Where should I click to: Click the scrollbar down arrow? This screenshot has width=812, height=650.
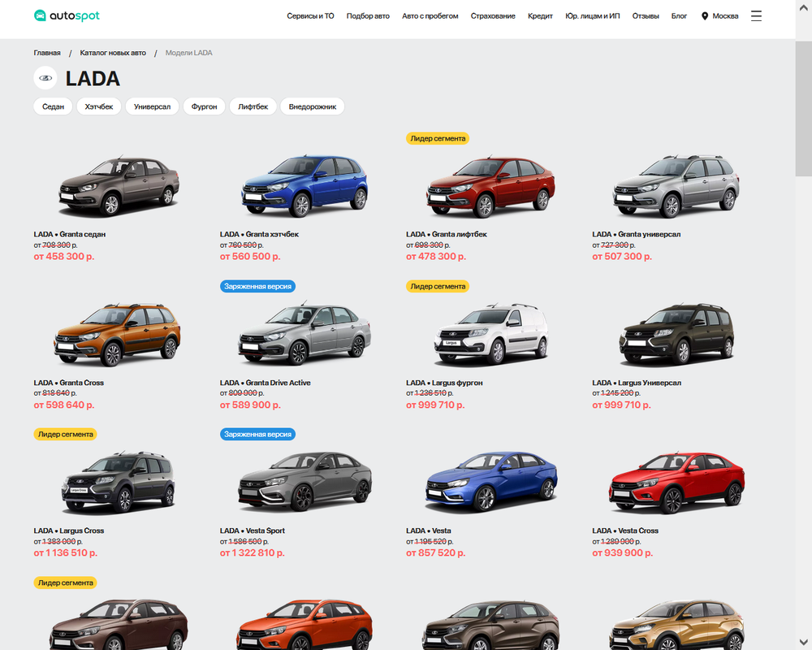coord(804,642)
